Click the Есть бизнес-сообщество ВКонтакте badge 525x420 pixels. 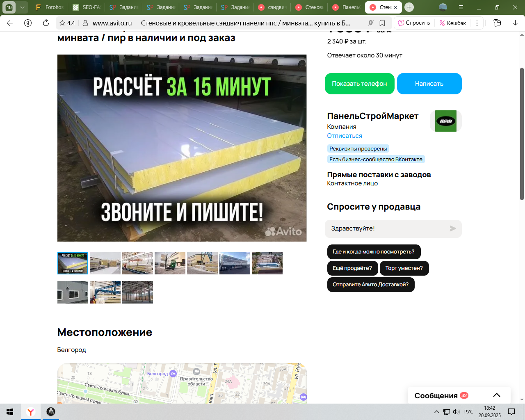point(376,159)
